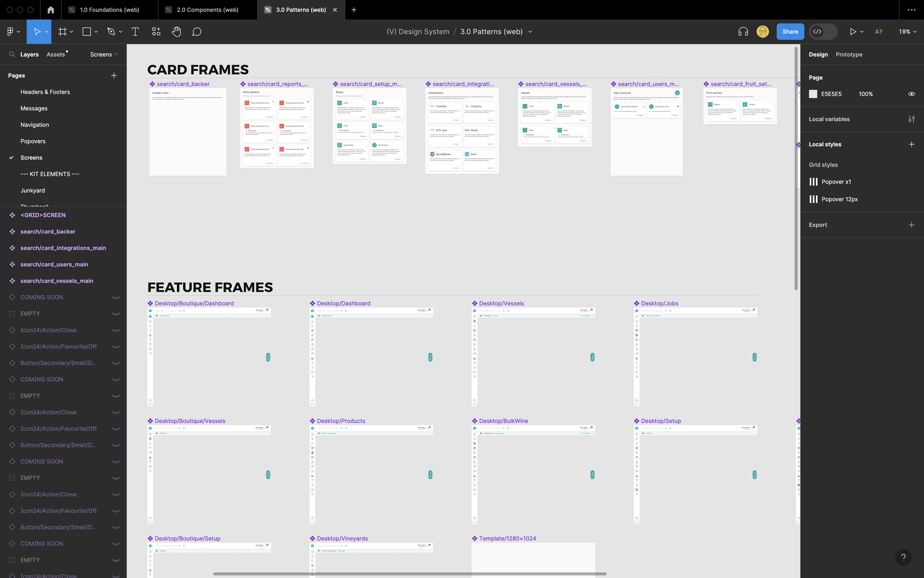Open the Navigation page
Image resolution: width=924 pixels, height=578 pixels.
[x=35, y=125]
